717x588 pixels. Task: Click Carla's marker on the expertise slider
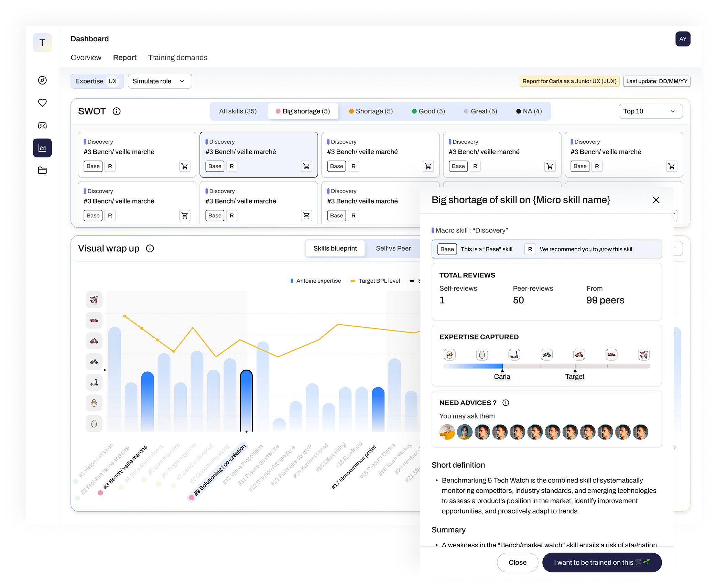(x=502, y=371)
